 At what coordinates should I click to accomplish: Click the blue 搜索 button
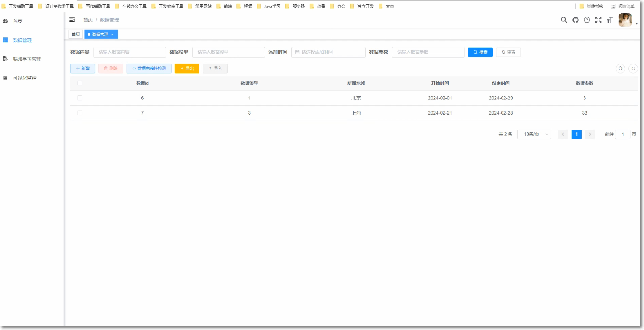[x=480, y=52]
